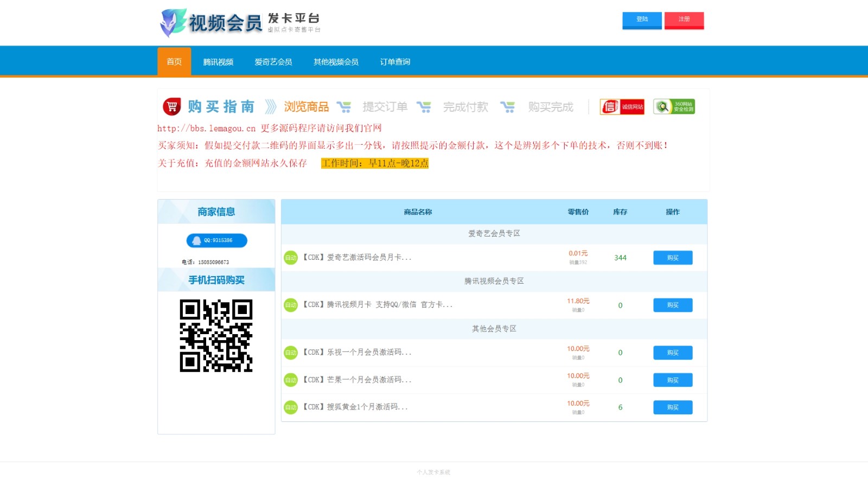Click the 个人发卡系统 footer text
Viewport: 868px width, 499px height.
click(x=433, y=472)
